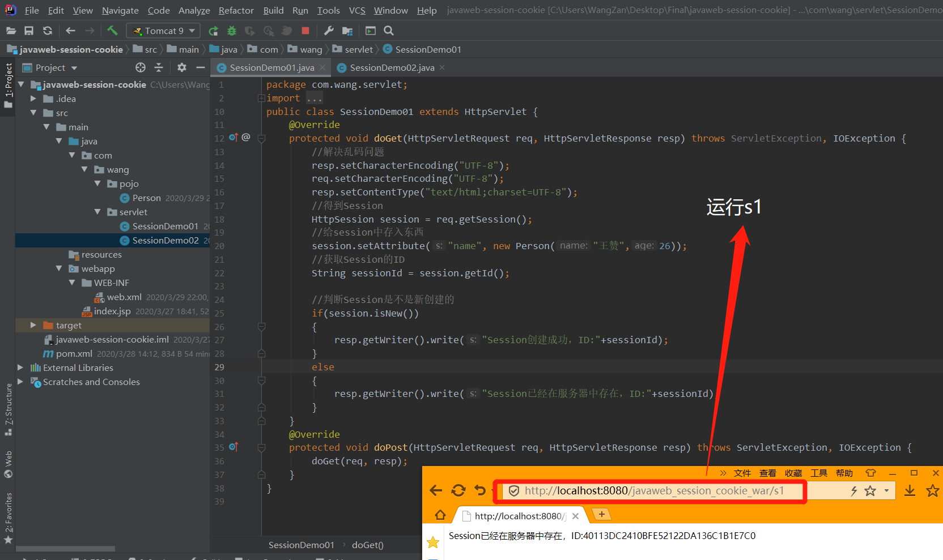Click the Search Everywhere magnifier icon

click(389, 31)
